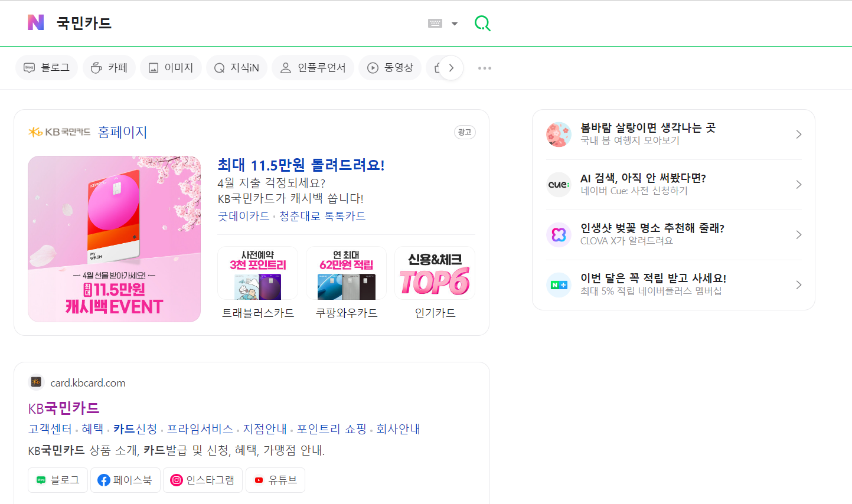Open the 프라임서비스 sublink
The width and height of the screenshot is (852, 504).
[200, 429]
